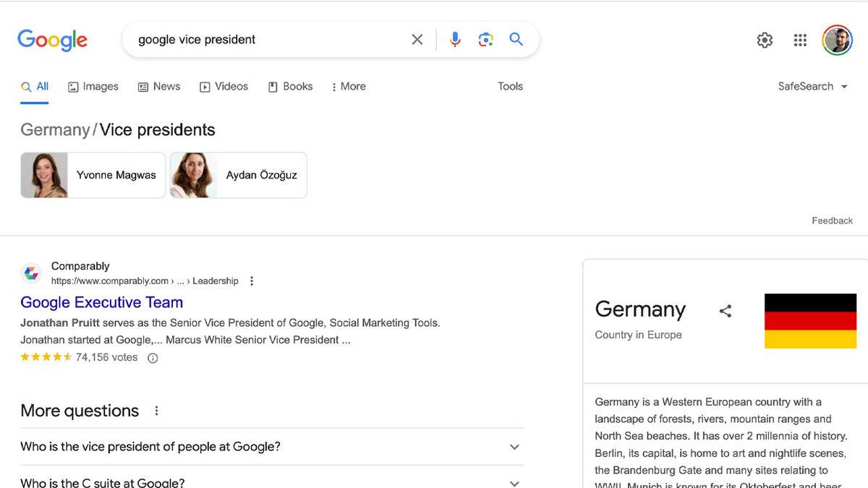Open Quick Settings via the gear icon
868x488 pixels.
coord(765,40)
